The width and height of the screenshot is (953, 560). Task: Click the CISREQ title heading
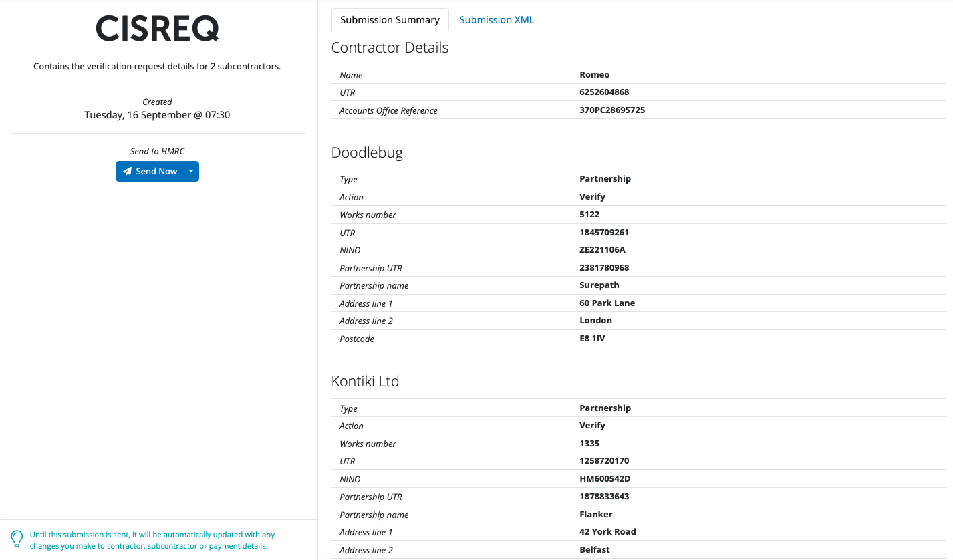pos(157,29)
